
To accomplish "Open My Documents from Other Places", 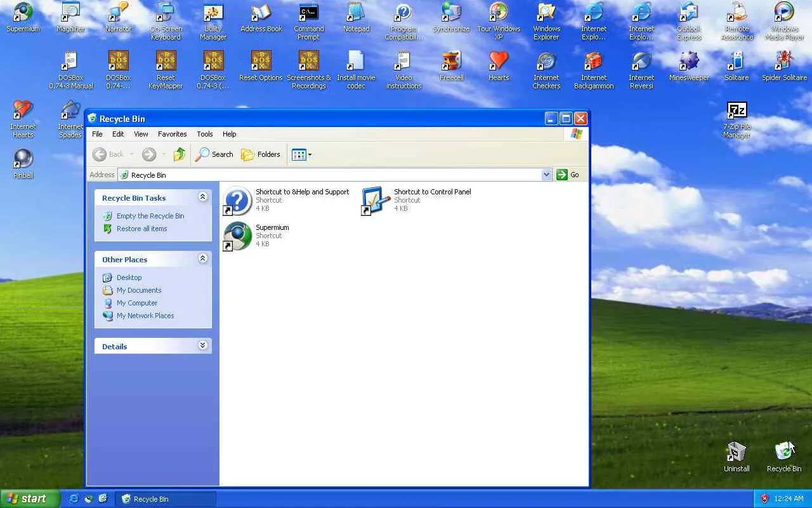I will click(x=139, y=290).
